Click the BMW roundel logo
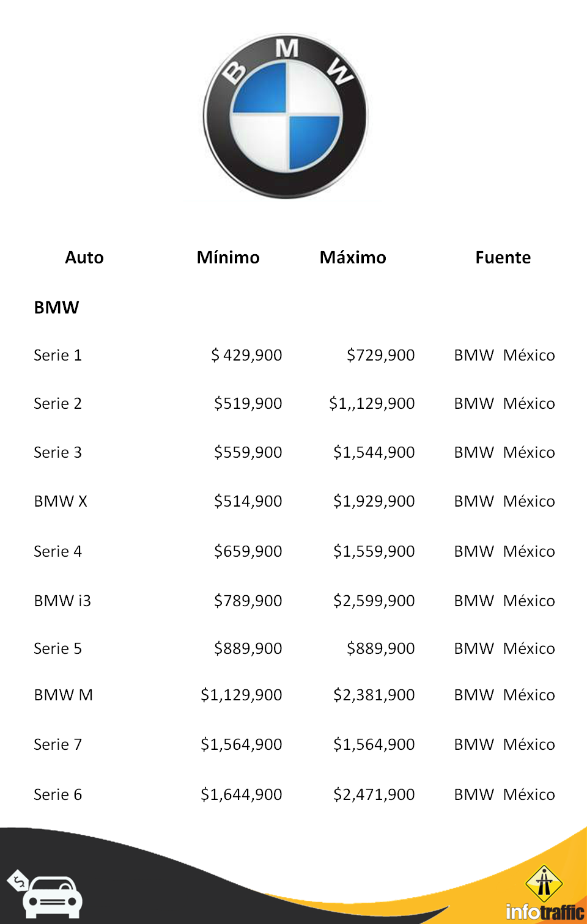This screenshot has height=924, width=587. (286, 116)
